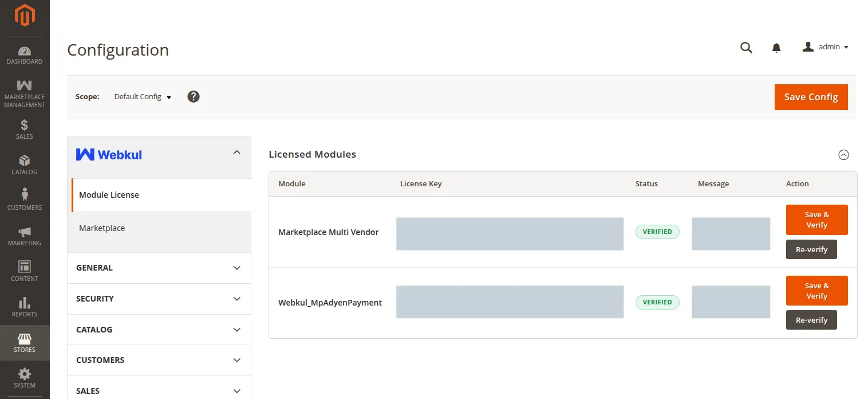Viewport: 868px width, 399px height.
Task: Click the Message column header
Action: point(713,184)
